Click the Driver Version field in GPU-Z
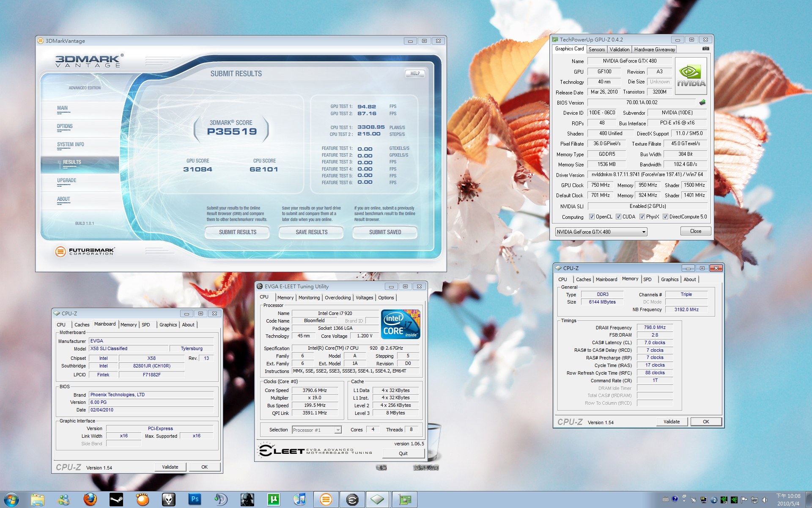This screenshot has width=812, height=508. [647, 174]
